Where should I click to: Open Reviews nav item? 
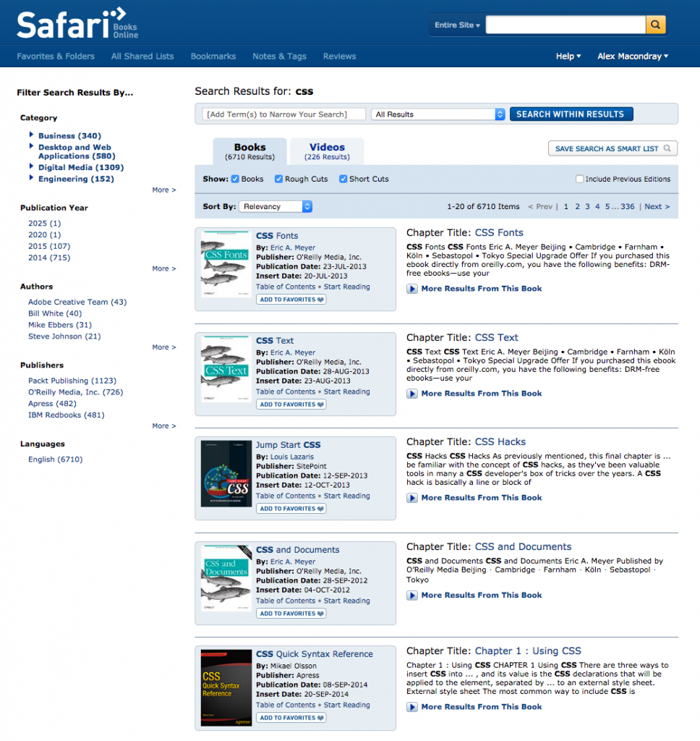click(x=340, y=56)
